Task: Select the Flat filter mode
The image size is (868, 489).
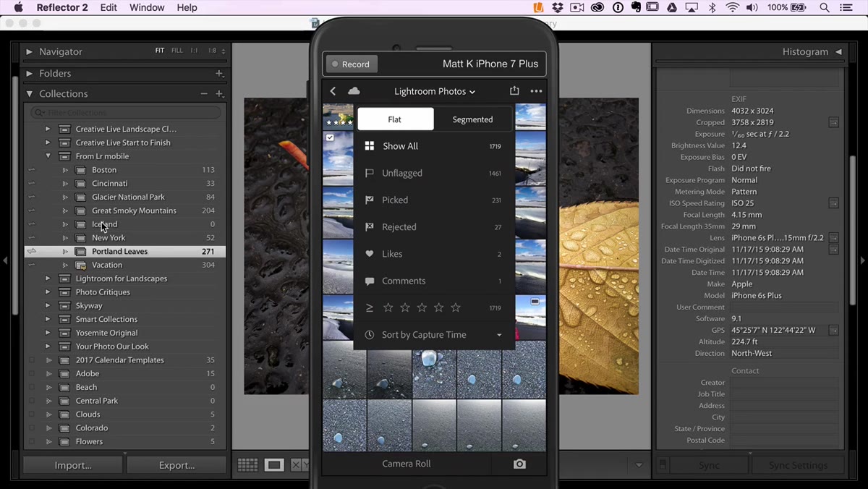Action: click(x=395, y=119)
